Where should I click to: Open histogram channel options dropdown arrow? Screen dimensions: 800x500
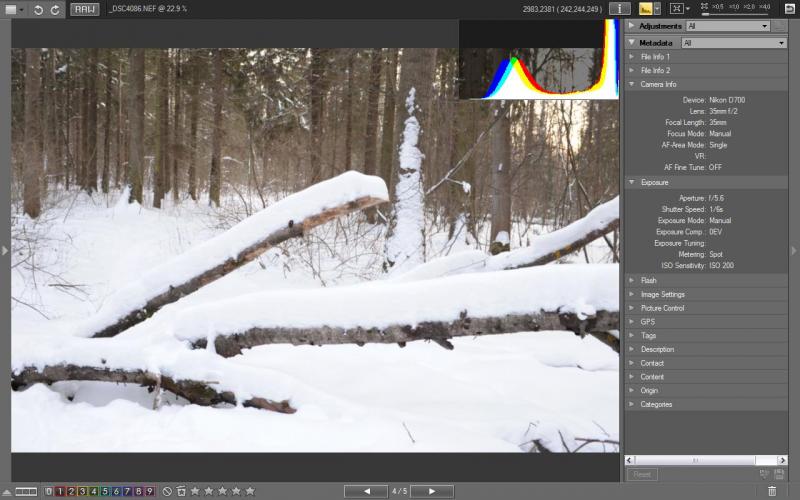click(x=657, y=9)
